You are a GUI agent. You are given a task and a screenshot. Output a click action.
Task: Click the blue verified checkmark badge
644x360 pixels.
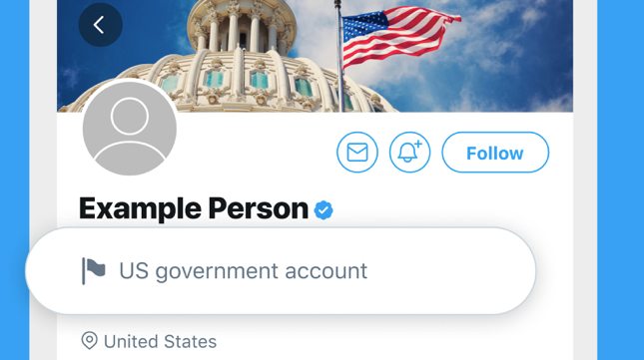tap(323, 210)
